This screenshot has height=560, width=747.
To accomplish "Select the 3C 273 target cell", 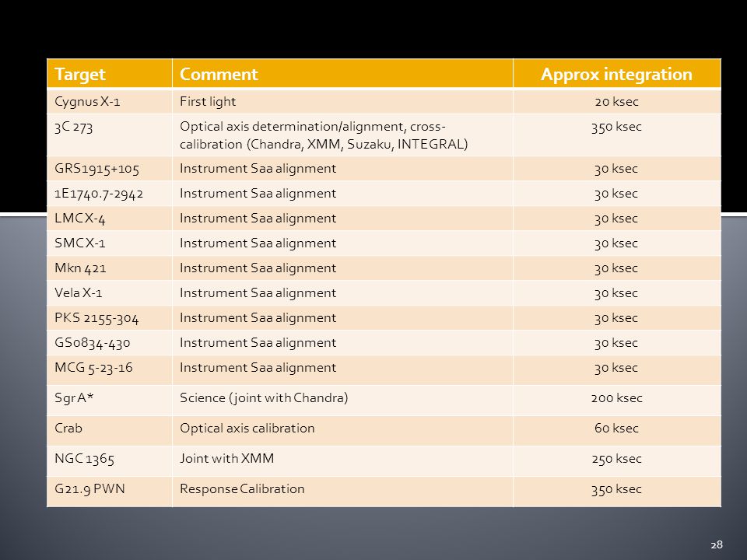I will 110,135.
